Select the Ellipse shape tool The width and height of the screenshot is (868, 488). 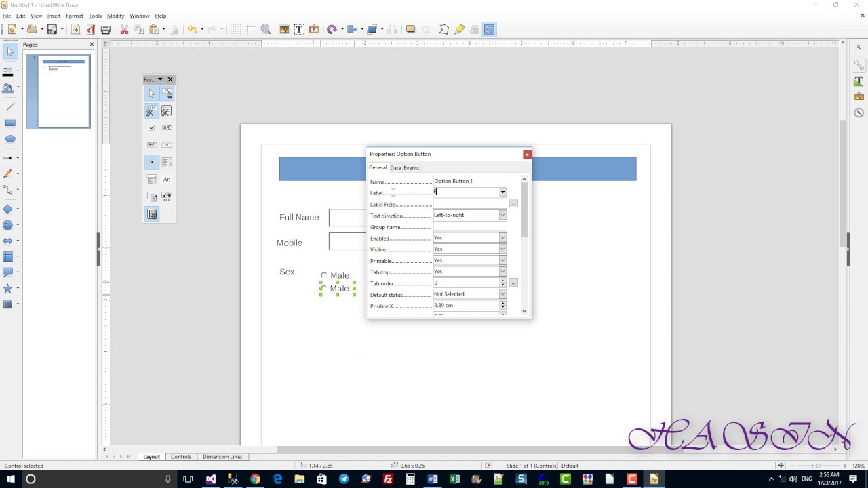pyautogui.click(x=10, y=139)
